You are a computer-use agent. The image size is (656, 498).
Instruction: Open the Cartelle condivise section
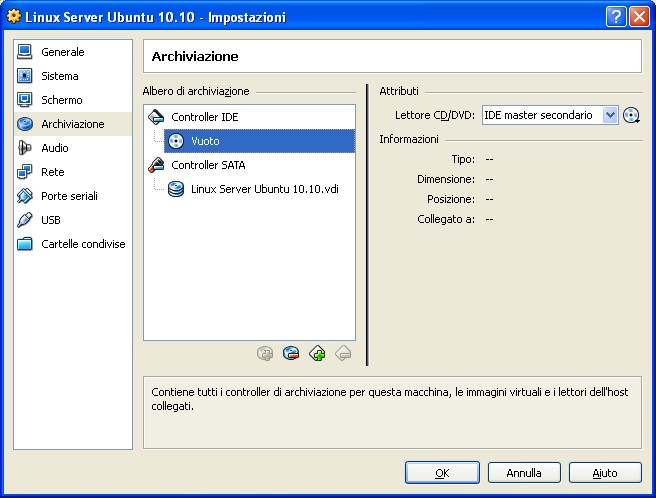(83, 244)
